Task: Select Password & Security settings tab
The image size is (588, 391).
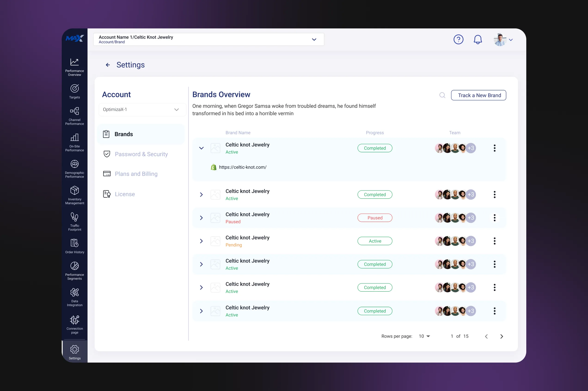Action: point(141,154)
